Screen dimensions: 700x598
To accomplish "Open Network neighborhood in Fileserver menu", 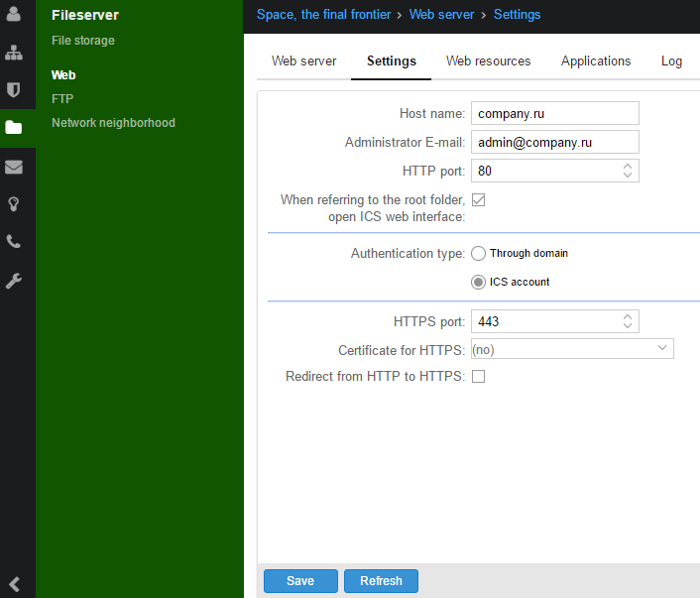I will [x=113, y=123].
